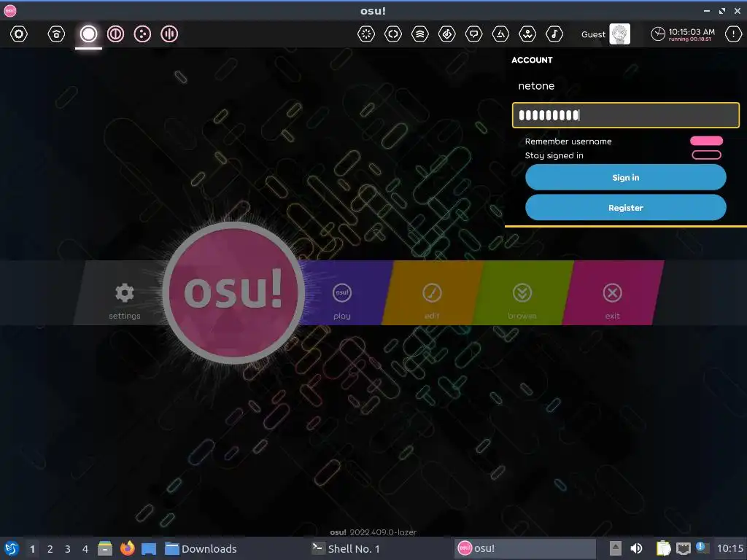Open settings from the main menu
The height and width of the screenshot is (560, 747).
(x=124, y=301)
